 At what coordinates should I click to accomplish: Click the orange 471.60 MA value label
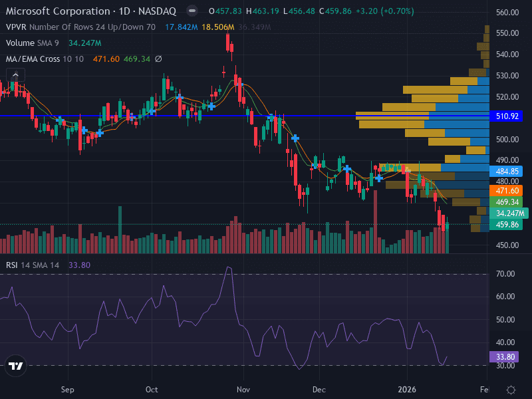(x=507, y=191)
